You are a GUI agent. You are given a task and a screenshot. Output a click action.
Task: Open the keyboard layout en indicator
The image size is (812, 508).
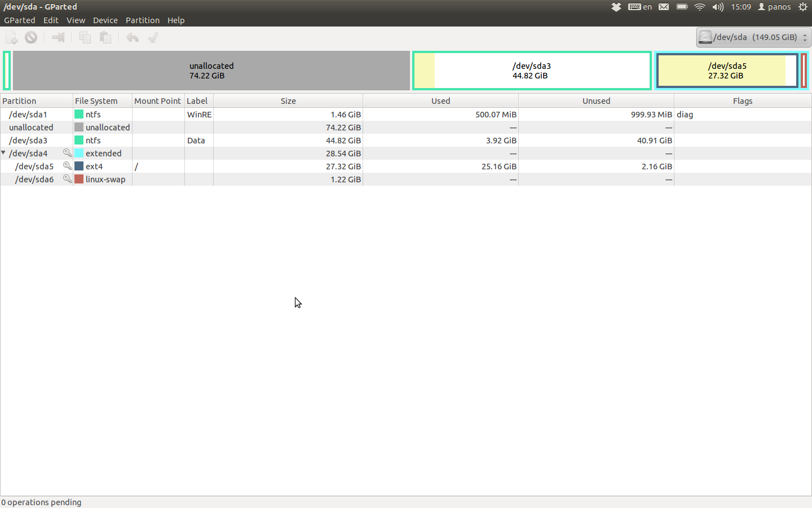point(640,7)
